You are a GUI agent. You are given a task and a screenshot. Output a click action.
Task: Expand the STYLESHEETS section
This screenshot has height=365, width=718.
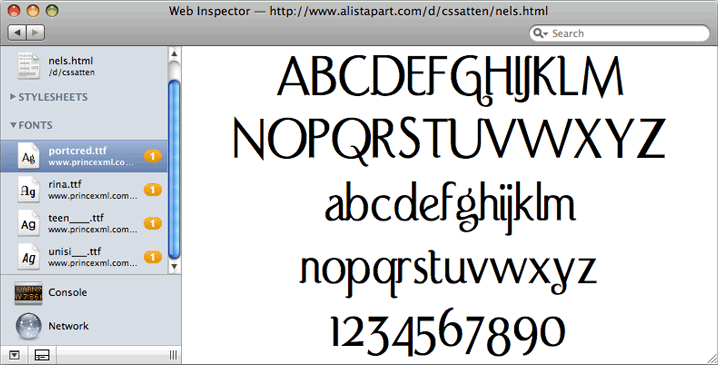[13, 97]
